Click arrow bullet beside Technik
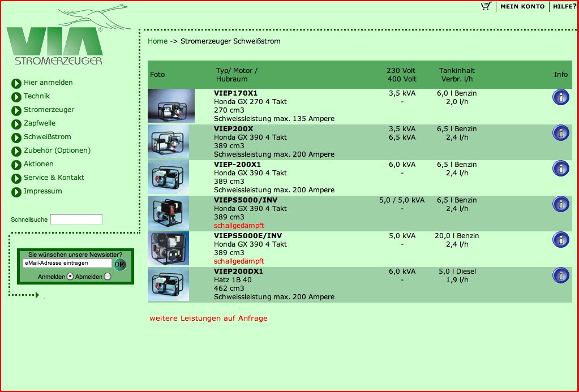Screen dimensions: 579x392 (16, 97)
